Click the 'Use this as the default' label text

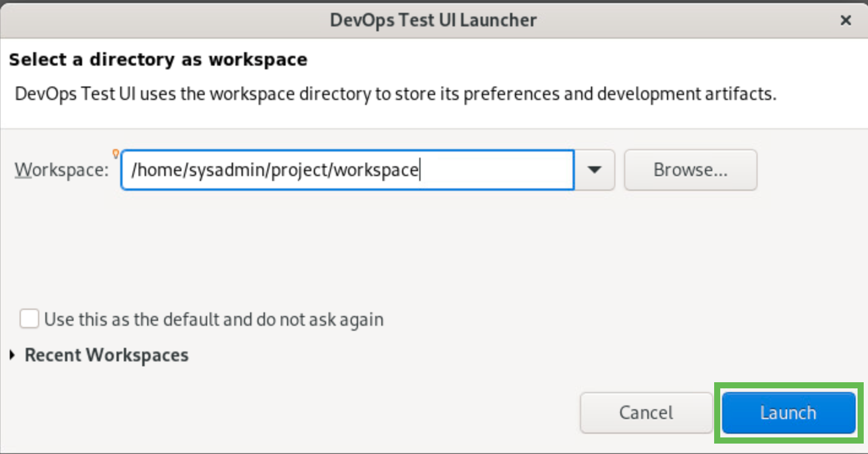213,320
